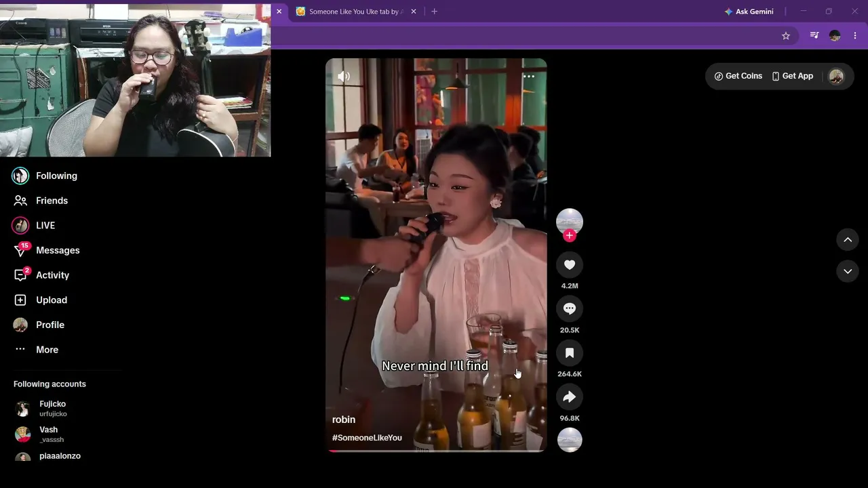Follow the creator with the red plus button
The image size is (868, 488).
pyautogui.click(x=570, y=235)
